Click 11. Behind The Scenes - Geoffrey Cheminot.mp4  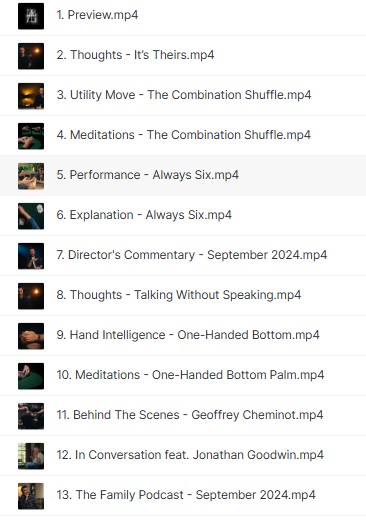190,415
